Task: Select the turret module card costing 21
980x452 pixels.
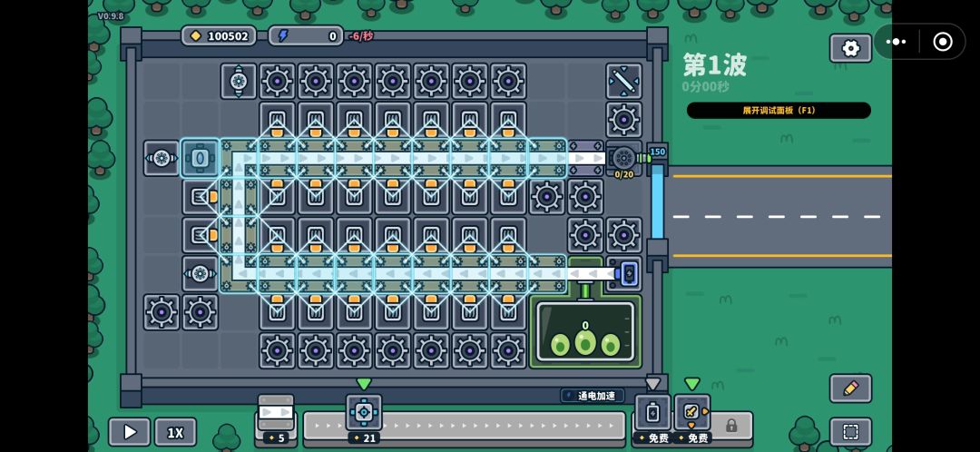Action: click(x=364, y=418)
